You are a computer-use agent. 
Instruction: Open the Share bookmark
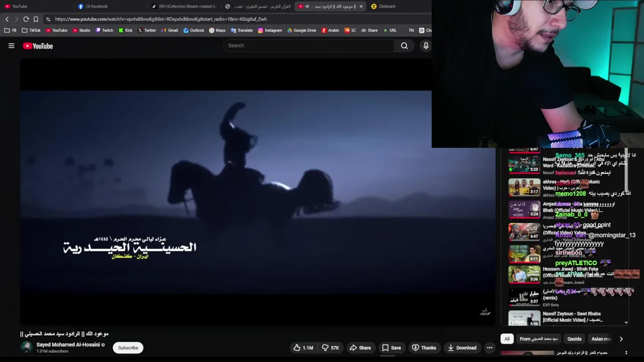369,30
